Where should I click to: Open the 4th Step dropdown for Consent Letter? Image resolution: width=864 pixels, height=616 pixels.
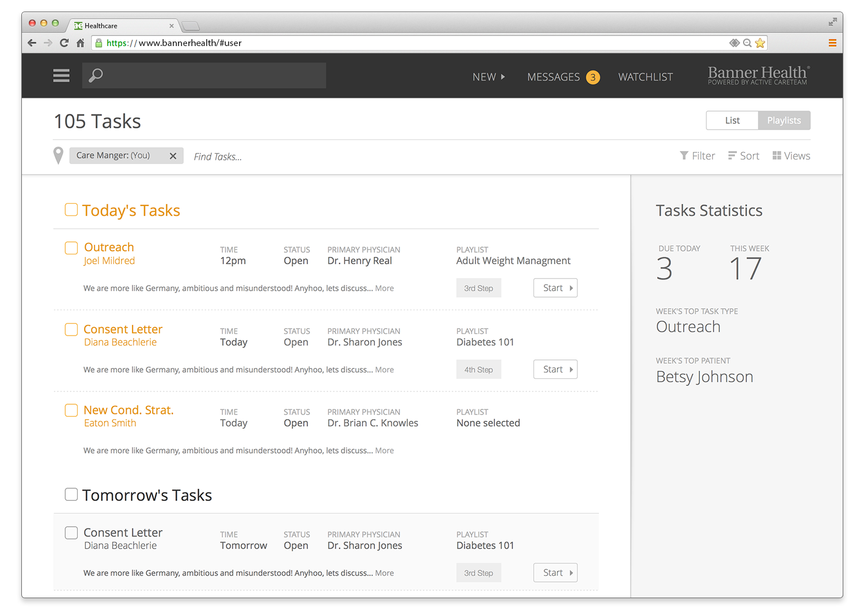pyautogui.click(x=479, y=369)
